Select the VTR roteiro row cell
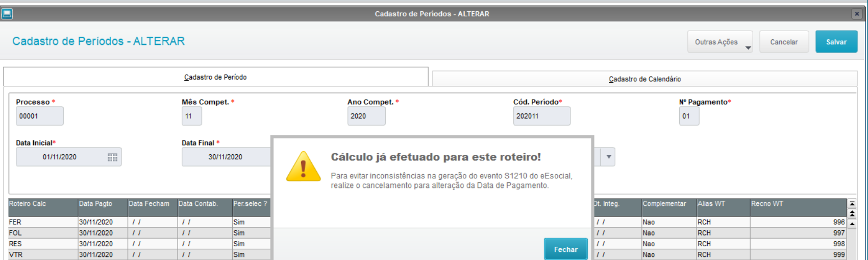Image resolution: width=868 pixels, height=260 pixels. (x=43, y=254)
